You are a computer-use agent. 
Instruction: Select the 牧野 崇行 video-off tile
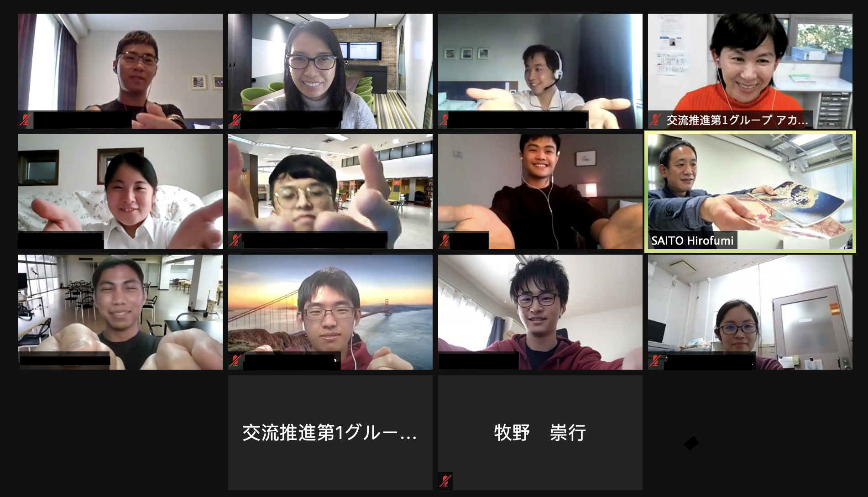(540, 433)
